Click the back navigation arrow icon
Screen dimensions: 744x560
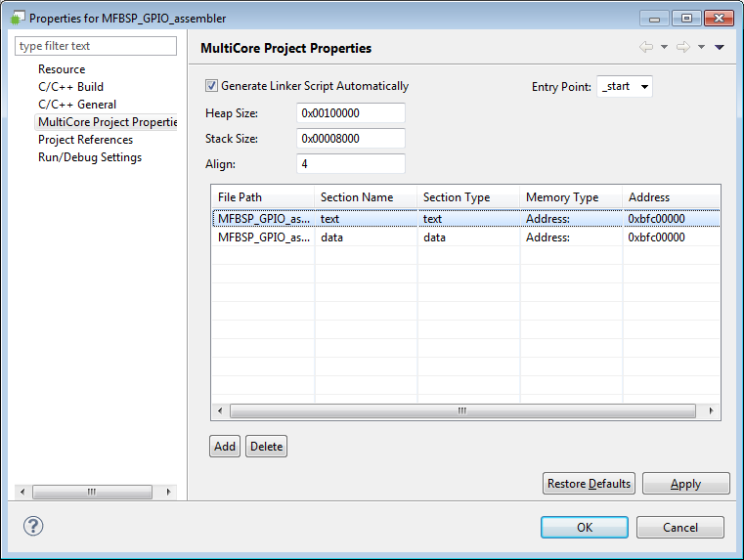pyautogui.click(x=646, y=48)
